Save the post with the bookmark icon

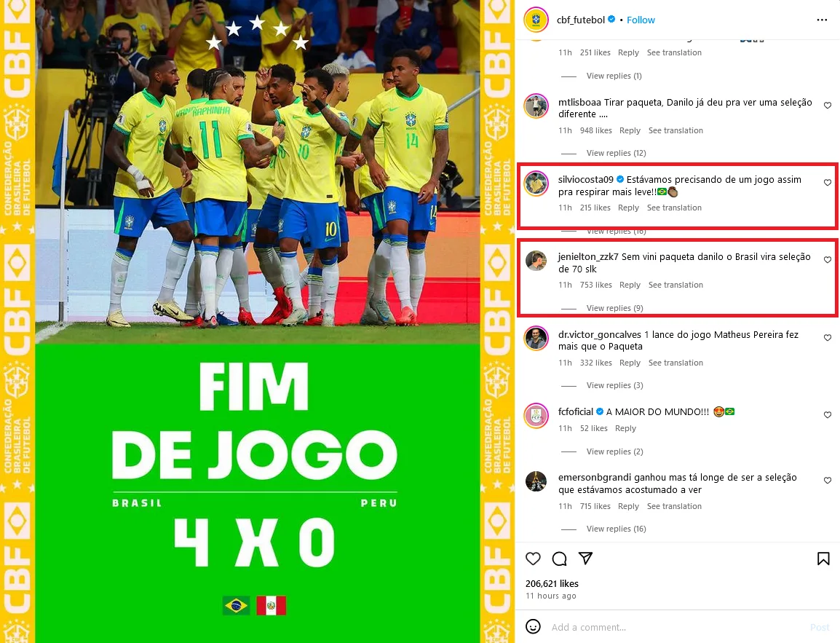(823, 559)
